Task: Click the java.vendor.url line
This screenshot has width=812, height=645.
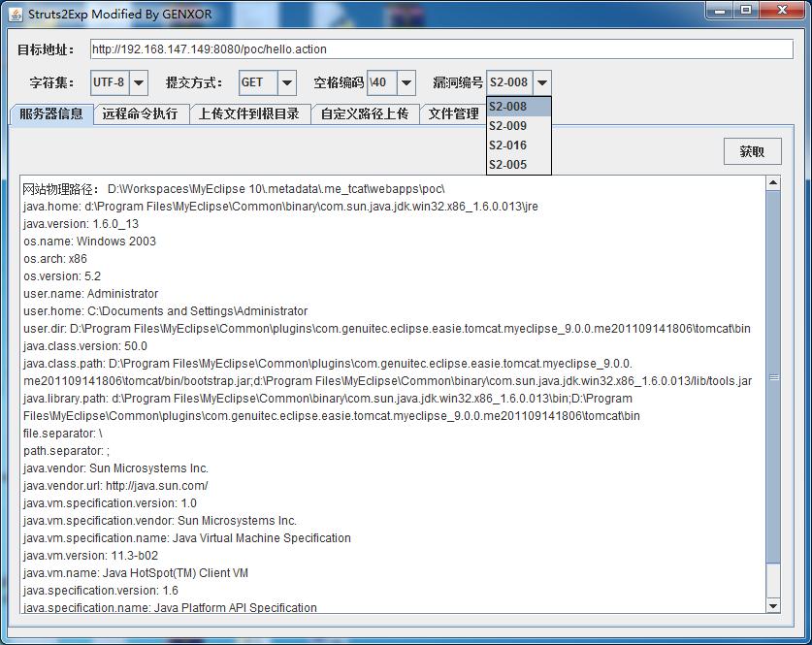Action: click(115, 486)
